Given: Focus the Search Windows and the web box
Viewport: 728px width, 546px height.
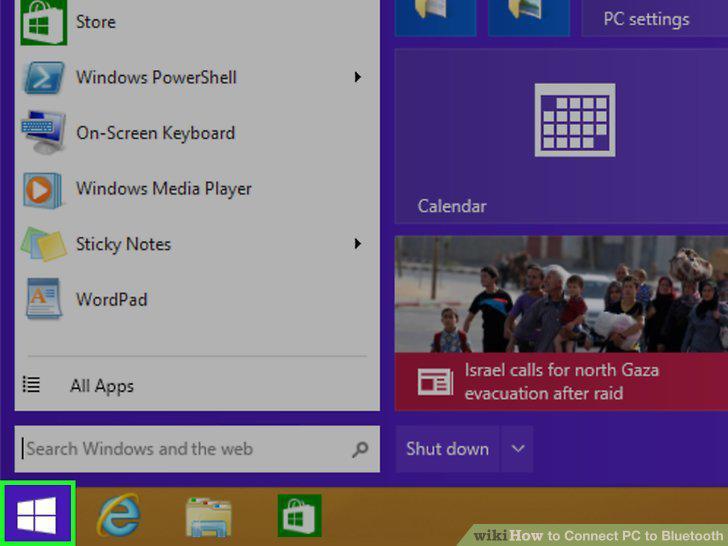Looking at the screenshot, I should click(x=197, y=449).
